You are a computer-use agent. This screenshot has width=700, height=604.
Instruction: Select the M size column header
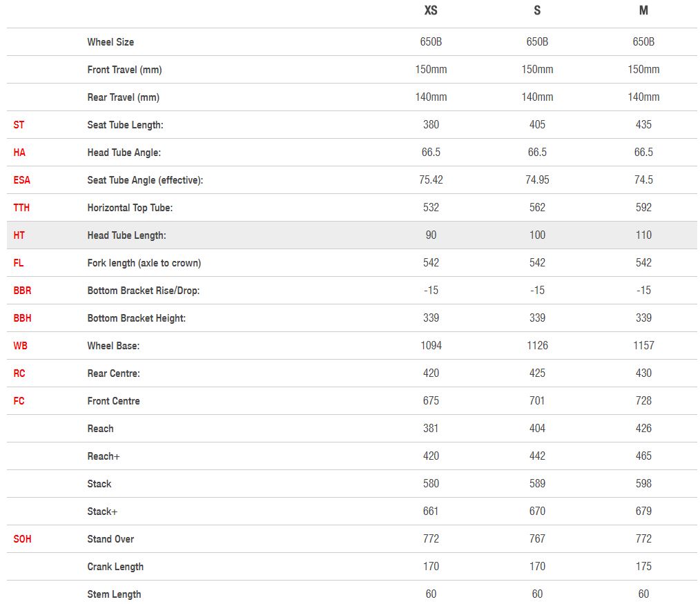point(643,10)
